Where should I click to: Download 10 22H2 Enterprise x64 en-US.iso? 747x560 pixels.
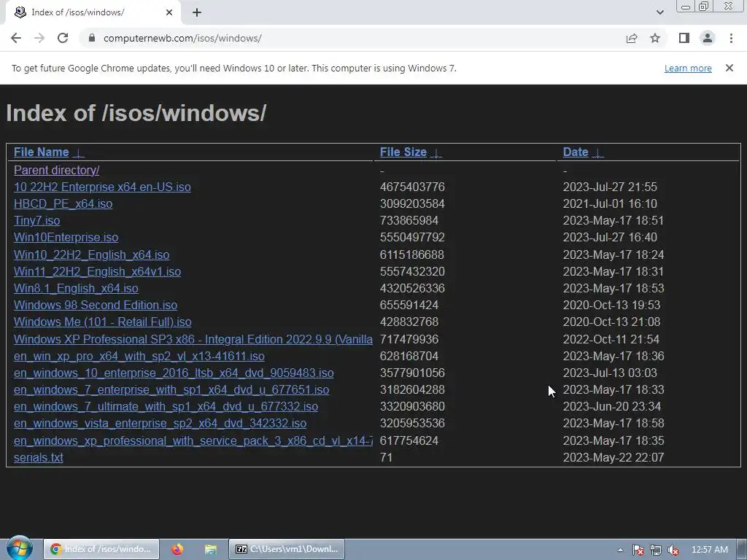(102, 187)
